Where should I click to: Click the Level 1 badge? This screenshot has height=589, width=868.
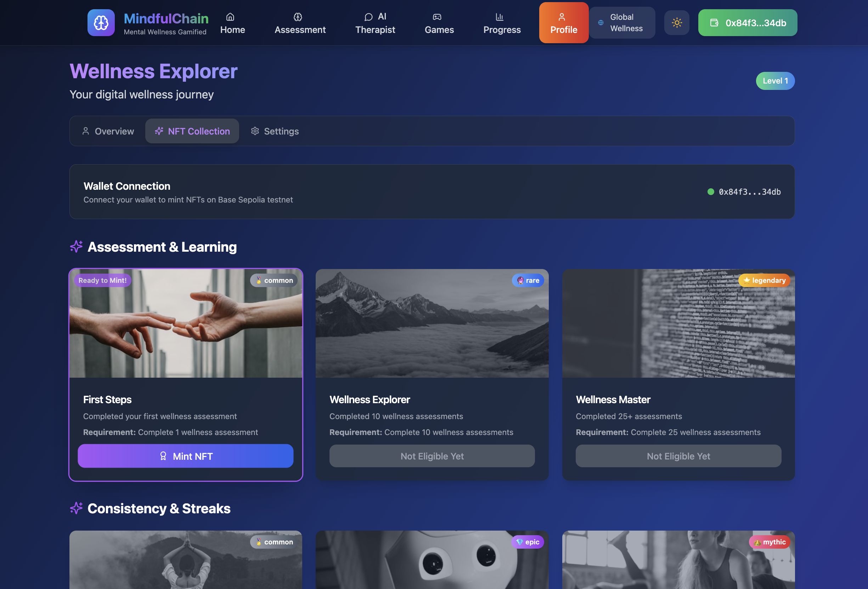coord(775,81)
